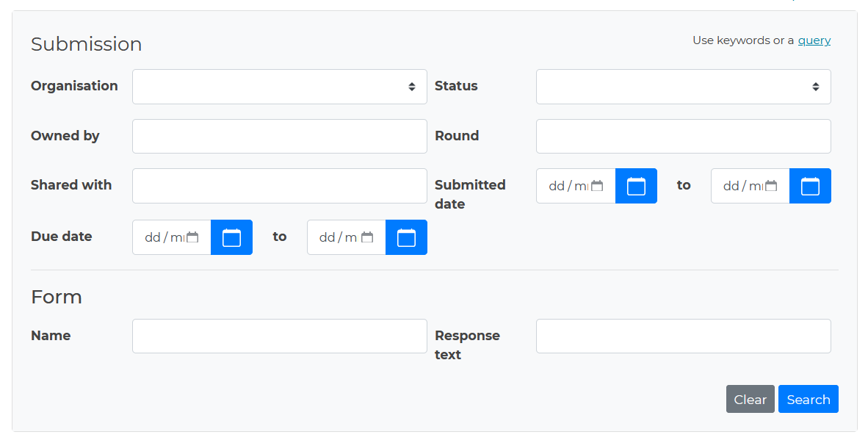Click inside the Response text field
Viewport: 868px width, 443px height.
pyautogui.click(x=683, y=336)
